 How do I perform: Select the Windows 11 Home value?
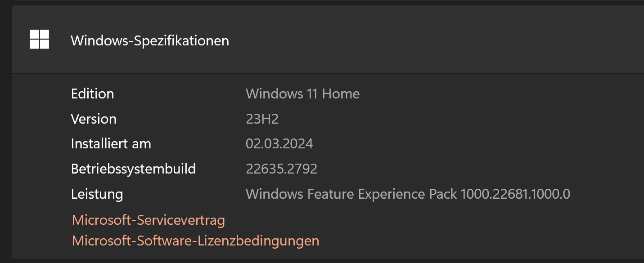coord(302,94)
